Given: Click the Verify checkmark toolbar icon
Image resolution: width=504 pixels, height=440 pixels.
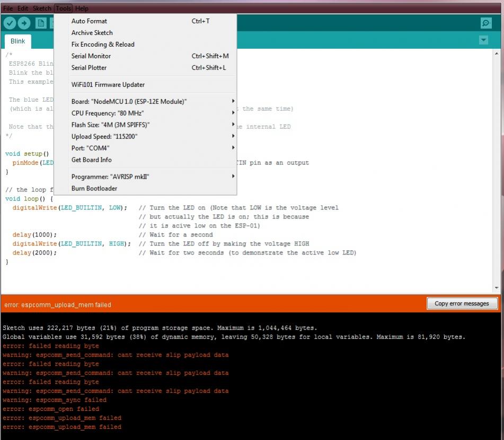Looking at the screenshot, I should pyautogui.click(x=10, y=23).
